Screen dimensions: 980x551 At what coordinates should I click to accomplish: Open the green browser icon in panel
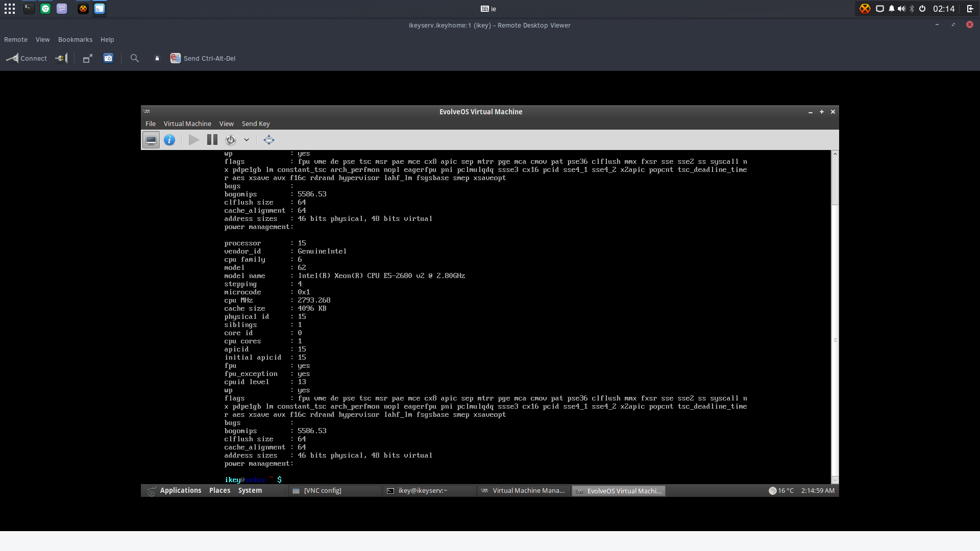coord(45,9)
